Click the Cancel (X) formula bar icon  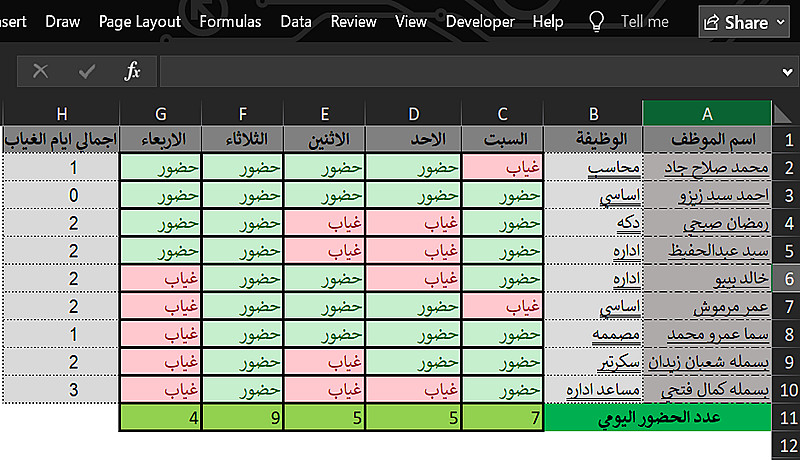(x=40, y=71)
